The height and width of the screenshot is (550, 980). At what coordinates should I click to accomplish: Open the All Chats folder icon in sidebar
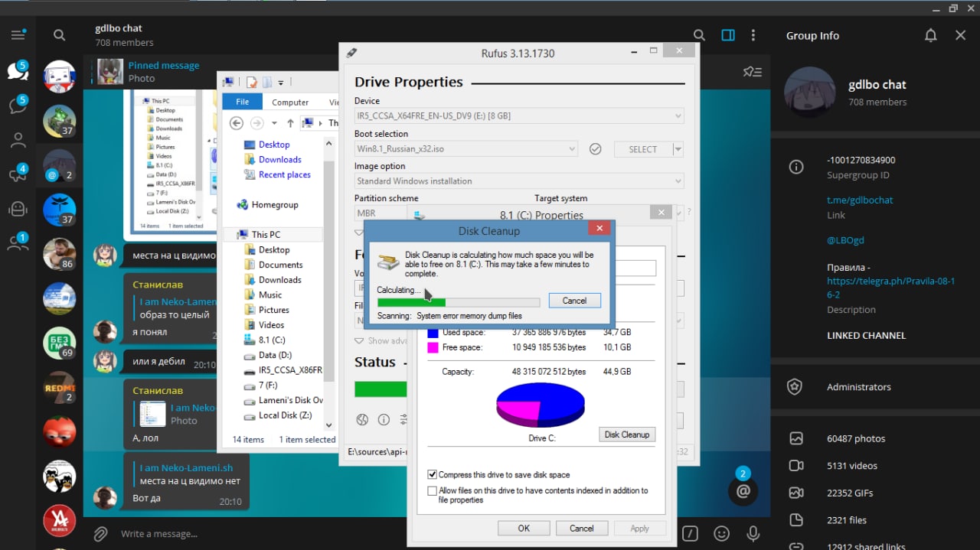point(18,71)
